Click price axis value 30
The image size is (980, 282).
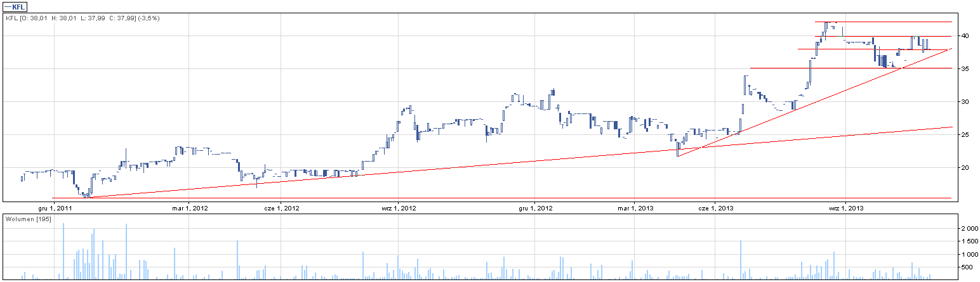pos(964,102)
